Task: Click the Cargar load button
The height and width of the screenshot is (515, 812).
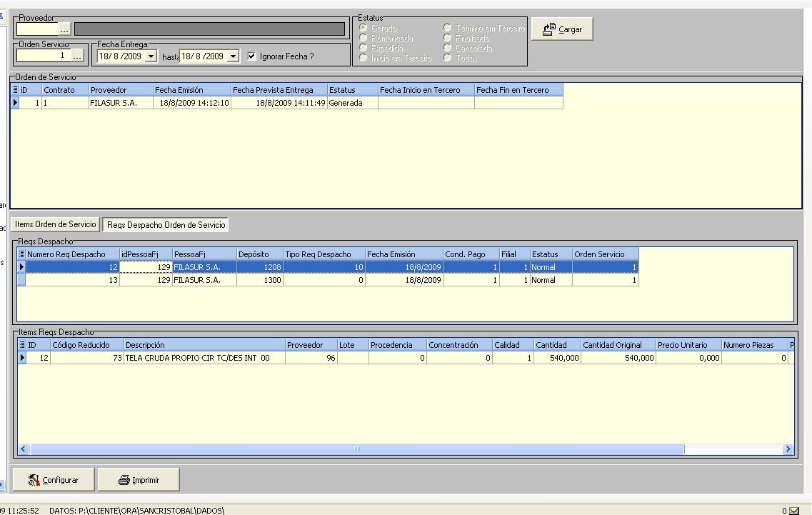Action: pos(562,29)
